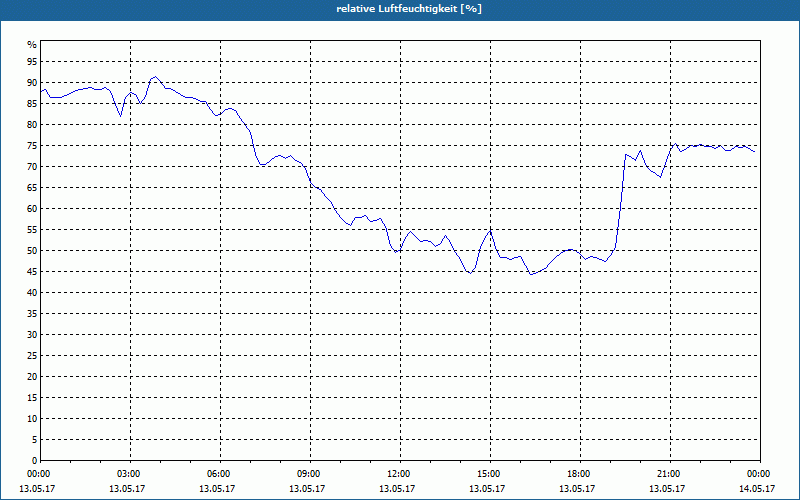Click the y-axis label '30'
The width and height of the screenshot is (800, 500).
[x=32, y=335]
